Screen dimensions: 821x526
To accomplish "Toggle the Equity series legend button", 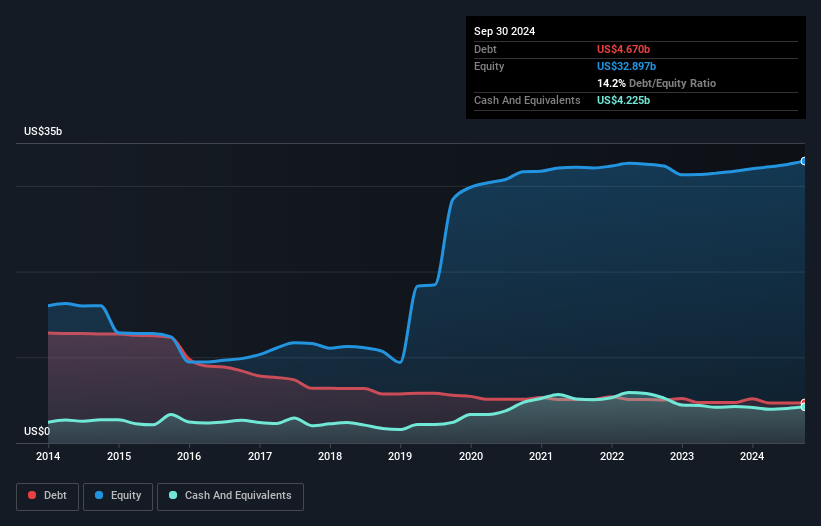I will tap(118, 496).
